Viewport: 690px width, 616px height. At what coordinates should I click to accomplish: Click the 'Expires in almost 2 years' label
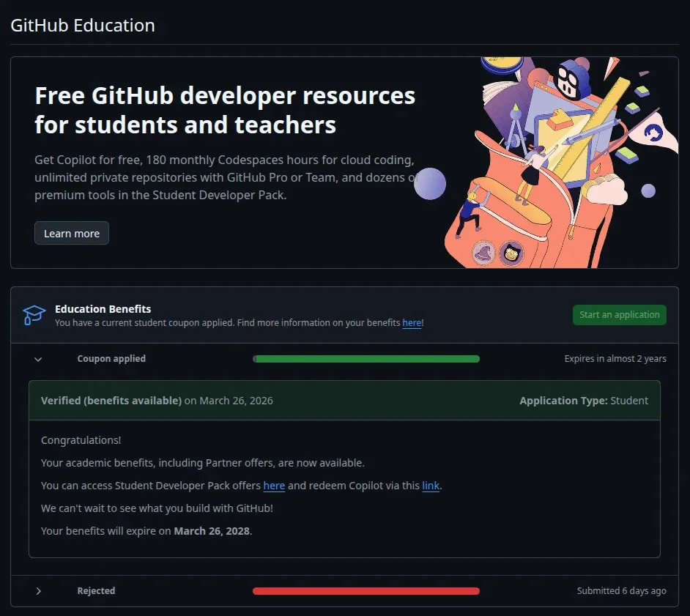(615, 359)
